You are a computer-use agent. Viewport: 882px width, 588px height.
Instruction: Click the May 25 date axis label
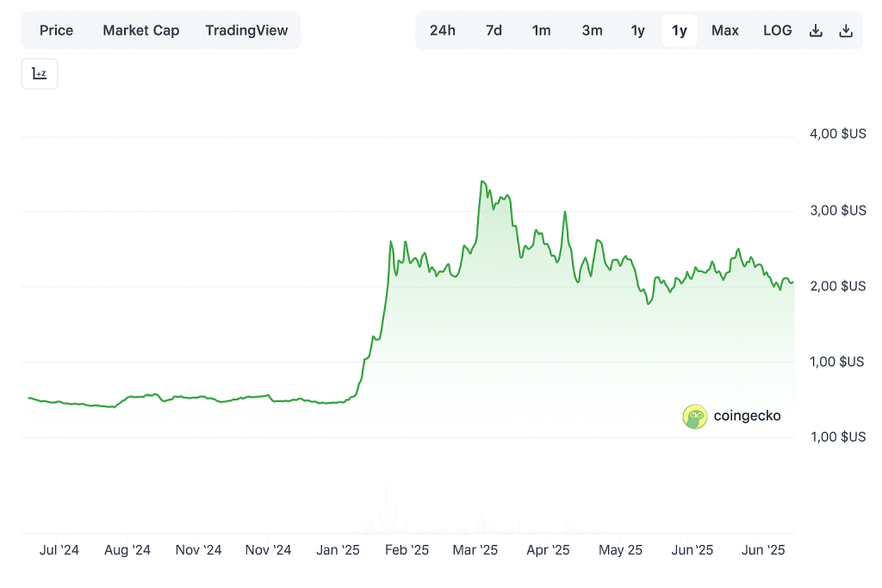pyautogui.click(x=620, y=550)
